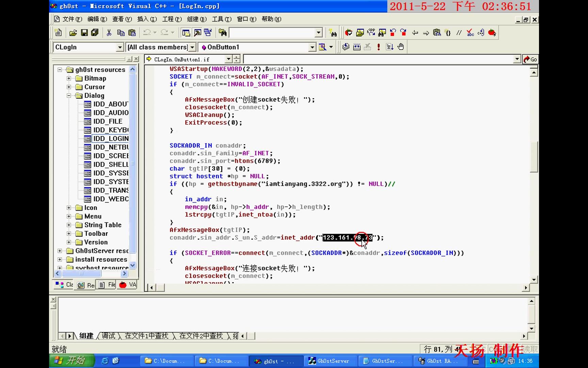Click resource tree scroll down arrow
The image size is (588, 368).
(133, 265)
